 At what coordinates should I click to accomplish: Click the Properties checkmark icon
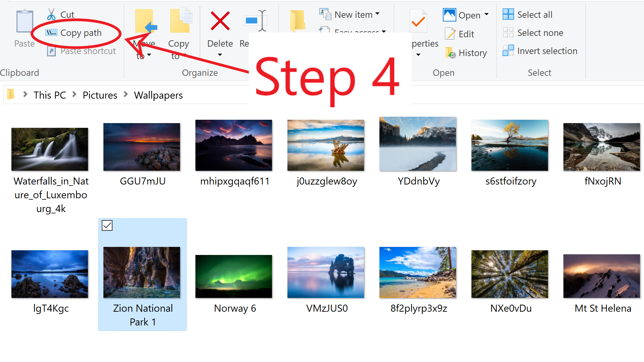(418, 21)
